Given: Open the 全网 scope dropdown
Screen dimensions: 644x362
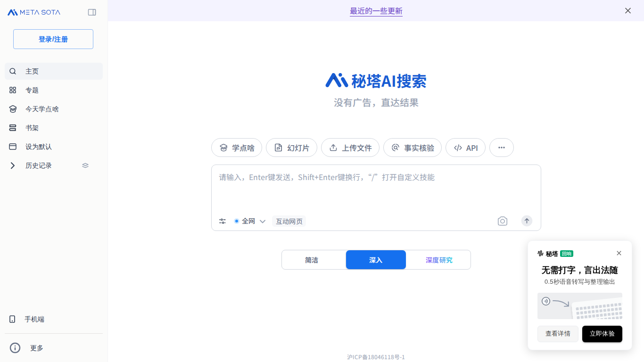Looking at the screenshot, I should tap(250, 221).
